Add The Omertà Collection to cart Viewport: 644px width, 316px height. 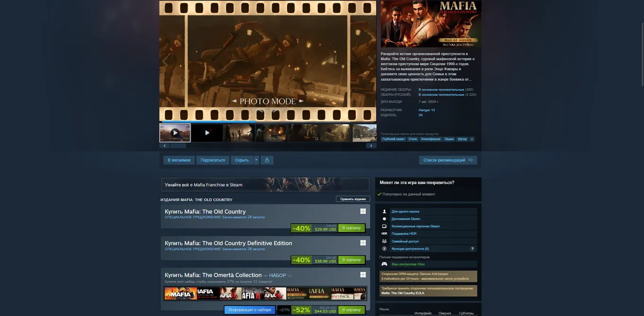[x=351, y=310]
